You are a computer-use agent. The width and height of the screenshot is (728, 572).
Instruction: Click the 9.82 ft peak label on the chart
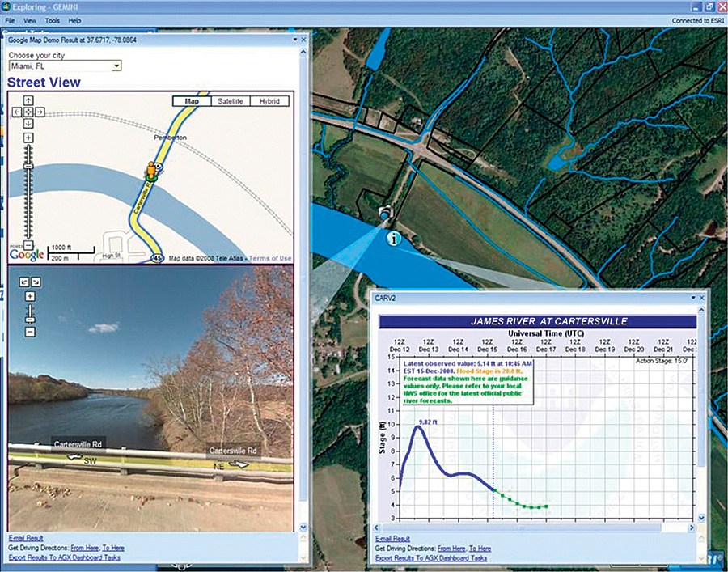pos(428,422)
